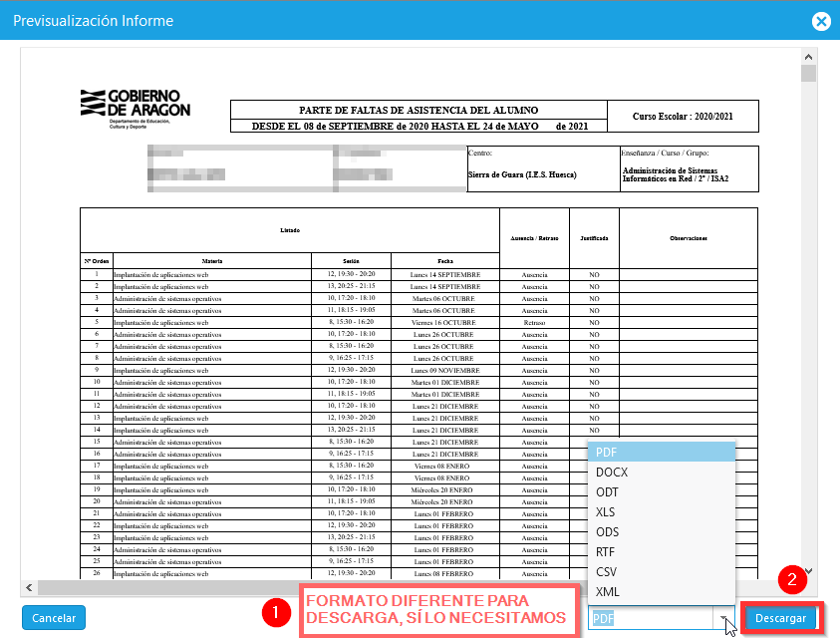Choose the ODS format option
This screenshot has width=840, height=638.
pos(661,531)
